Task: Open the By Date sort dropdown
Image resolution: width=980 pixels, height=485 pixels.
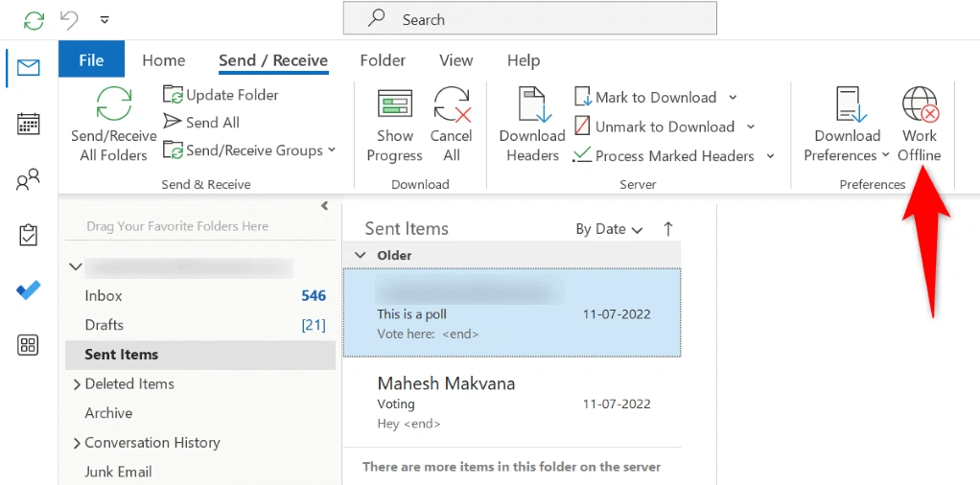Action: pos(609,229)
